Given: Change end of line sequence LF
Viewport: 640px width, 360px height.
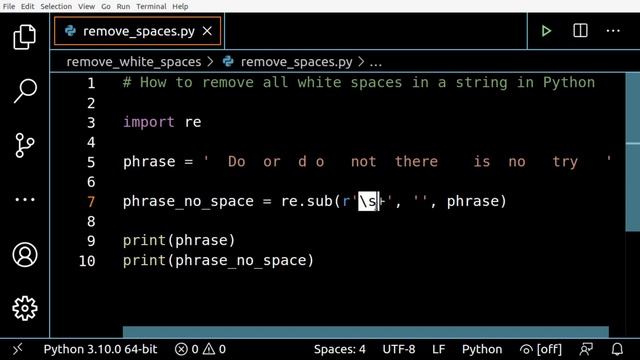Looking at the screenshot, I should tap(438, 349).
